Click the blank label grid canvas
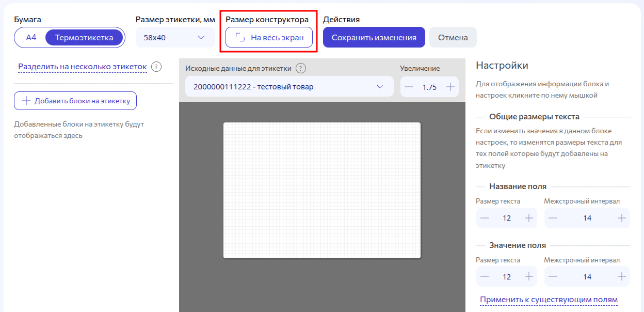The width and height of the screenshot is (644, 312). [321, 190]
